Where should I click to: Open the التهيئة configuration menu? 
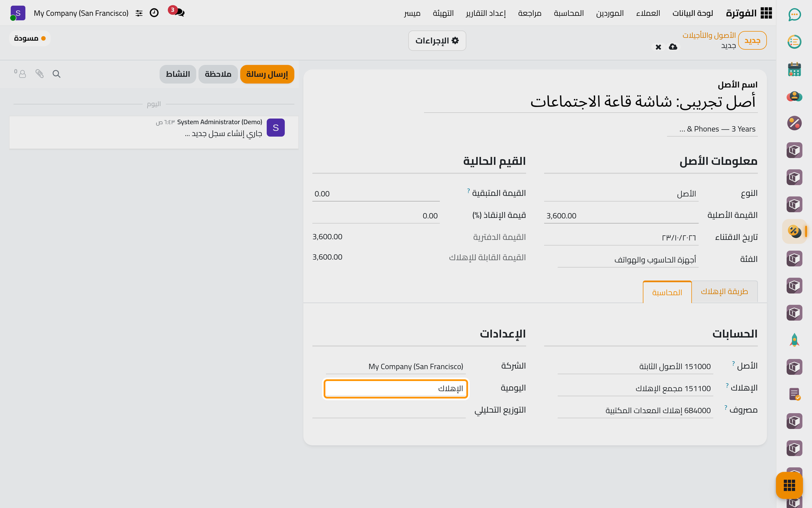pos(443,13)
